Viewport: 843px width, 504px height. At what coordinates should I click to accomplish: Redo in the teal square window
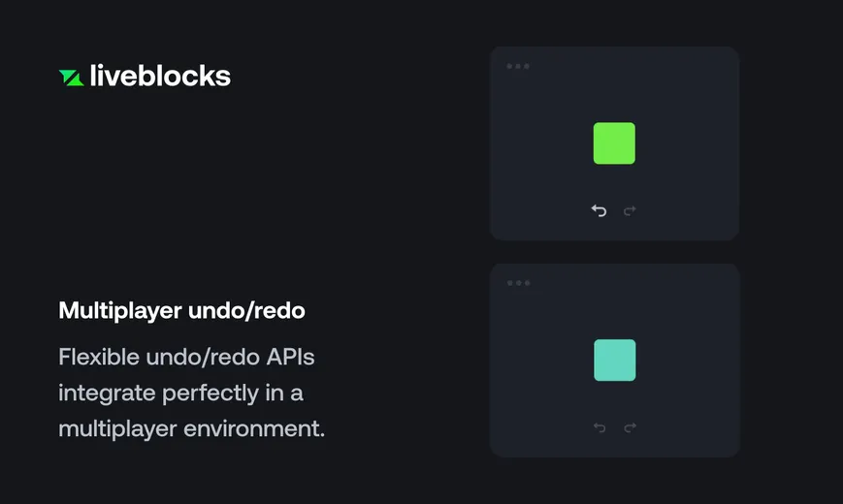631,427
